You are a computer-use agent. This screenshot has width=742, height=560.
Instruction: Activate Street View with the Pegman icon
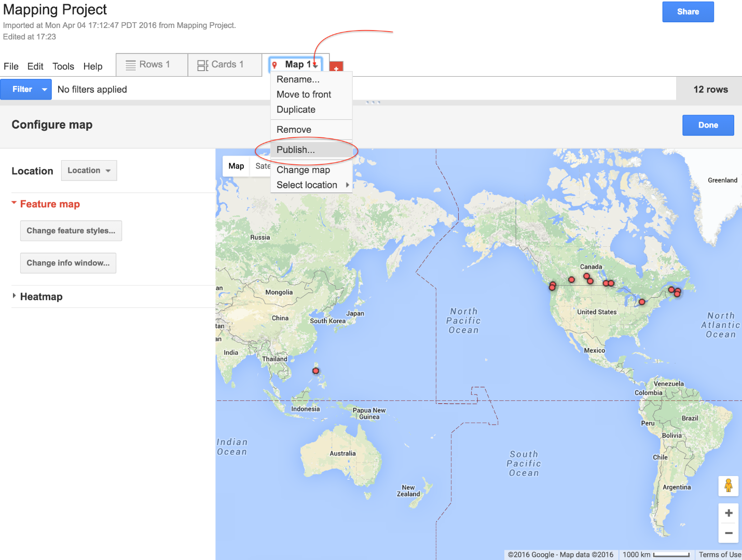(x=729, y=486)
